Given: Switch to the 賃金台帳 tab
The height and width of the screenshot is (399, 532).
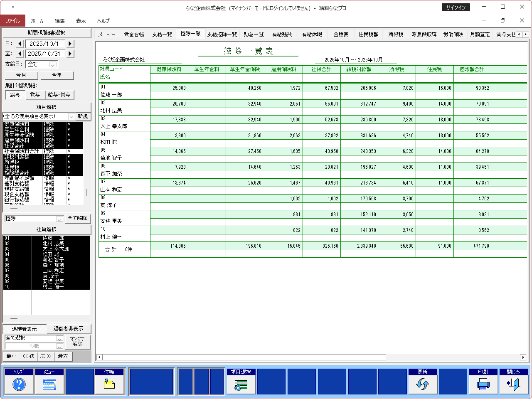Looking at the screenshot, I should click(x=134, y=34).
